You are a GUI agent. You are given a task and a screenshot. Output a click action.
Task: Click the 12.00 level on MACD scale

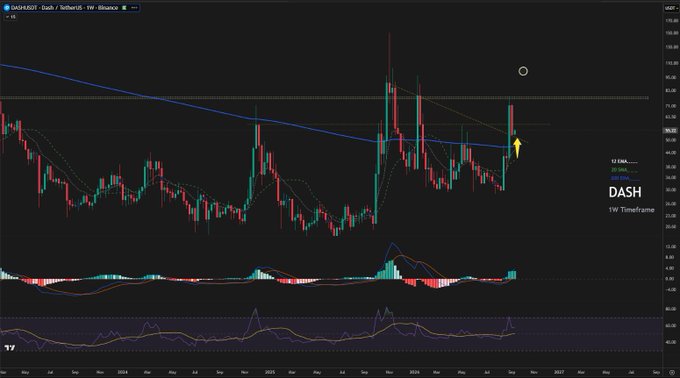coord(670,247)
